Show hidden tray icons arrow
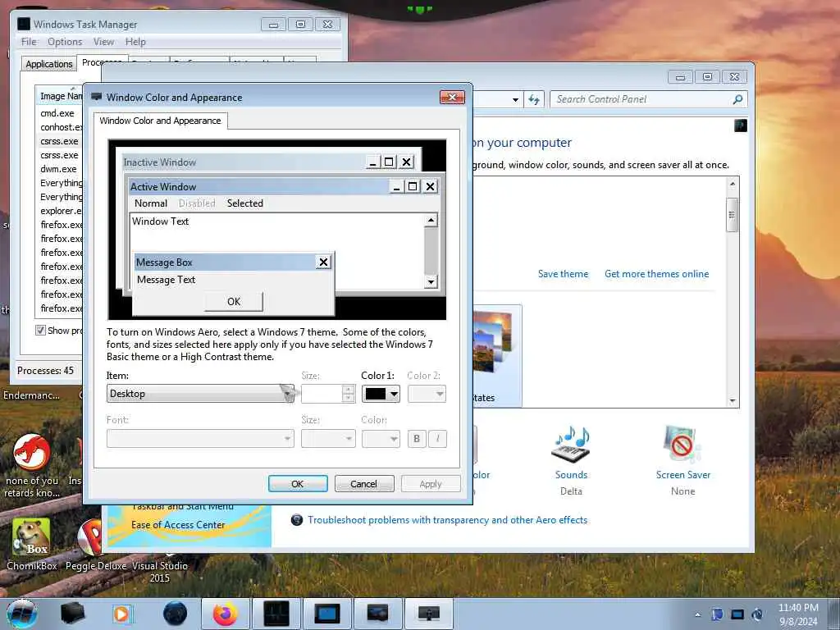 point(697,614)
